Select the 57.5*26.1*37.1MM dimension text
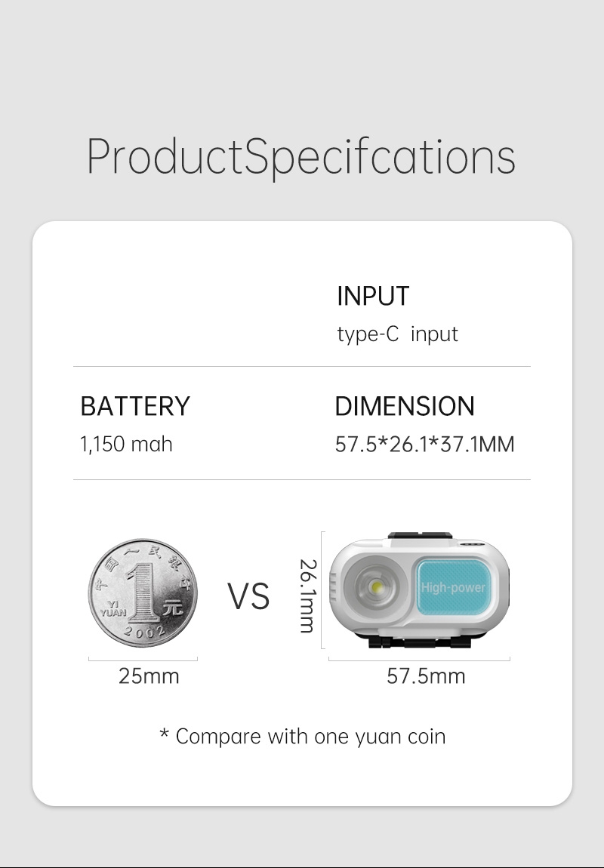 [x=424, y=445]
